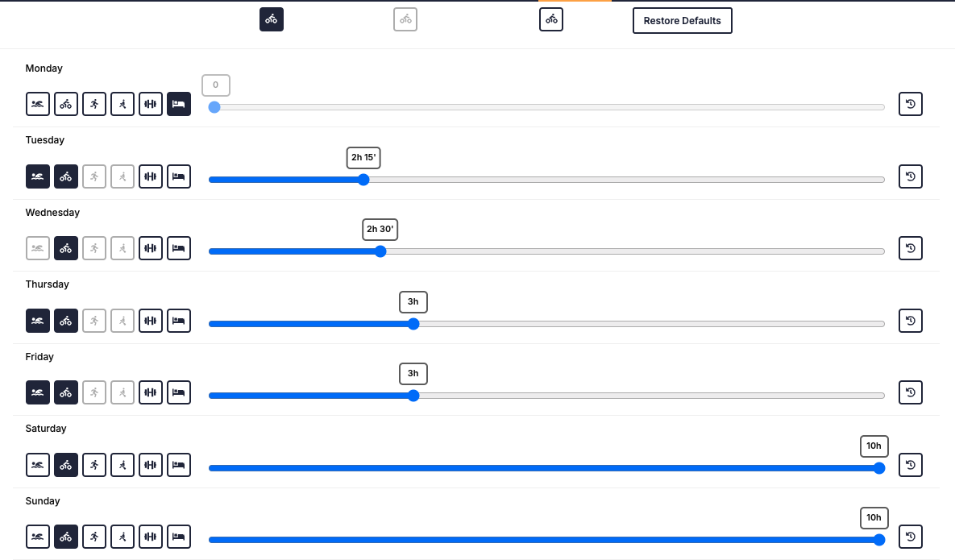Toggle the bike activity on Friday
Viewport: 955px width, 560px height.
(66, 392)
